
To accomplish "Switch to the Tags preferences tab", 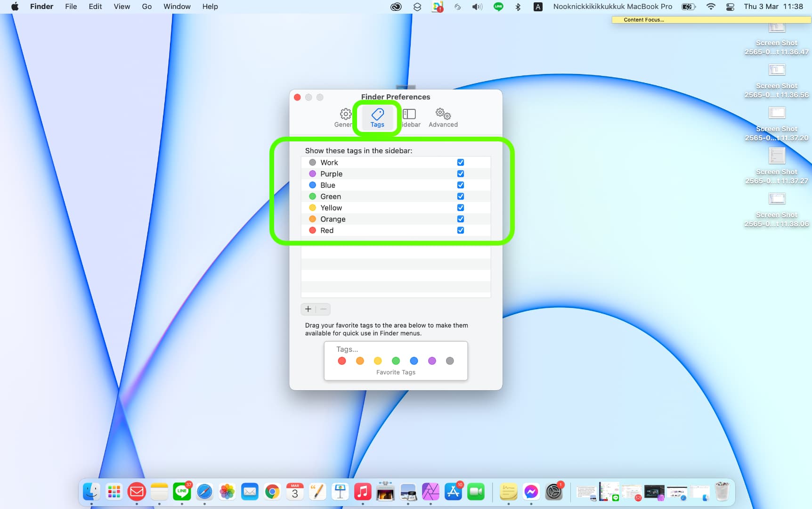I will [x=377, y=117].
